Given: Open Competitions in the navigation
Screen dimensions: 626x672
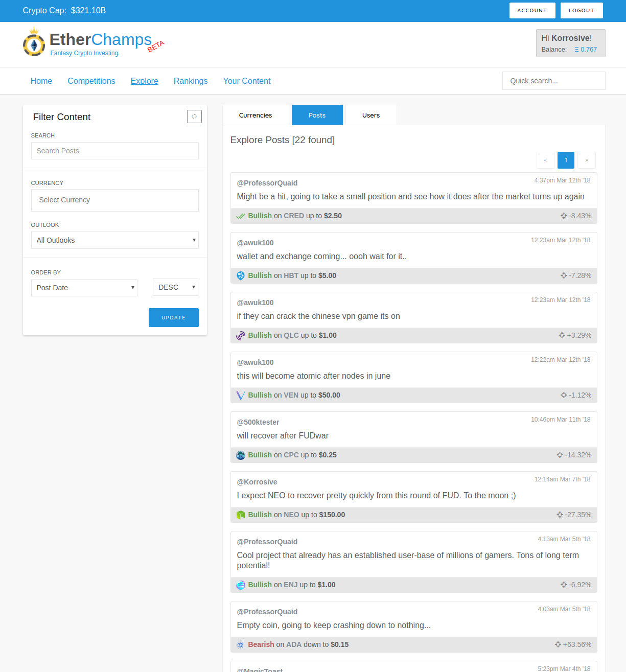Looking at the screenshot, I should (91, 81).
